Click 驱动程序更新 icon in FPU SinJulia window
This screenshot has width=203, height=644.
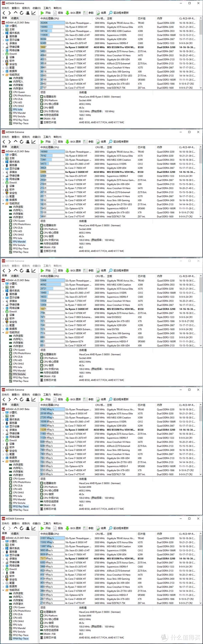(110, 270)
